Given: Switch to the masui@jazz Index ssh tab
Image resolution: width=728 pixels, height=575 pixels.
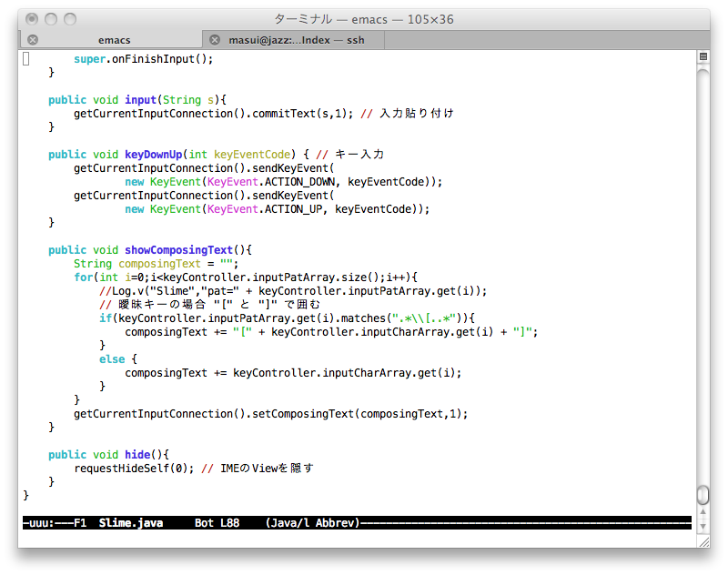Looking at the screenshot, I should point(296,40).
